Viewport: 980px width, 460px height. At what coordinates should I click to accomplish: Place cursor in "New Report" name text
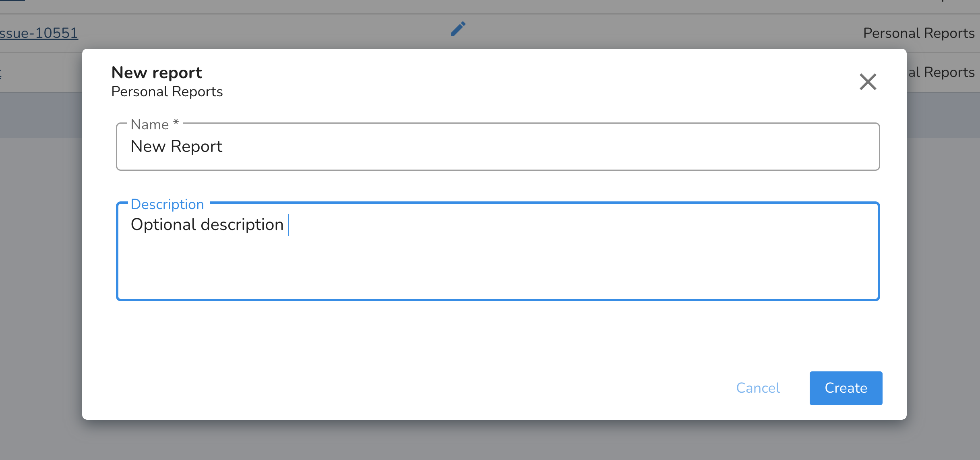tap(176, 147)
